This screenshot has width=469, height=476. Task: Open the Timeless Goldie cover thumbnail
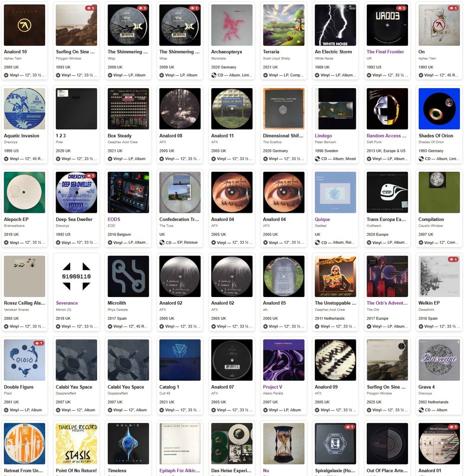(x=128, y=444)
